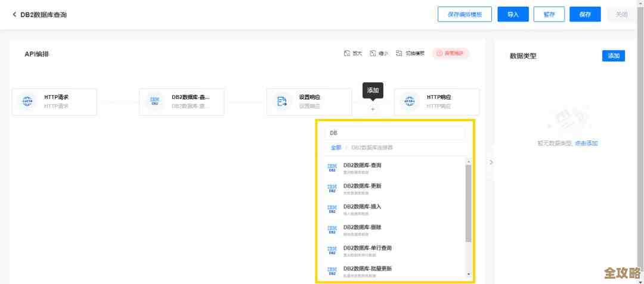The height and width of the screenshot is (284, 644).
Task: Open the red 异常捕获 exception capture button
Action: [450, 53]
